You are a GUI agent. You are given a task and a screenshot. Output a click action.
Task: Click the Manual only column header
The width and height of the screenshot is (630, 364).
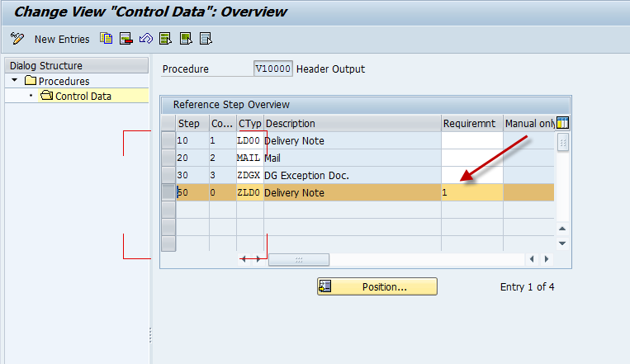[529, 123]
